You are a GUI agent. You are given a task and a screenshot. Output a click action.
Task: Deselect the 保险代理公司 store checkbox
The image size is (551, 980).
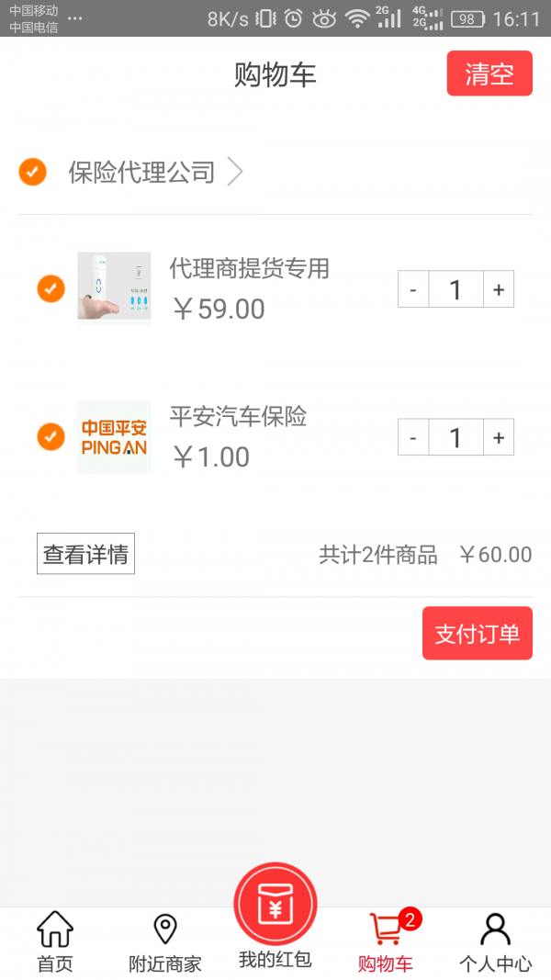tap(32, 172)
